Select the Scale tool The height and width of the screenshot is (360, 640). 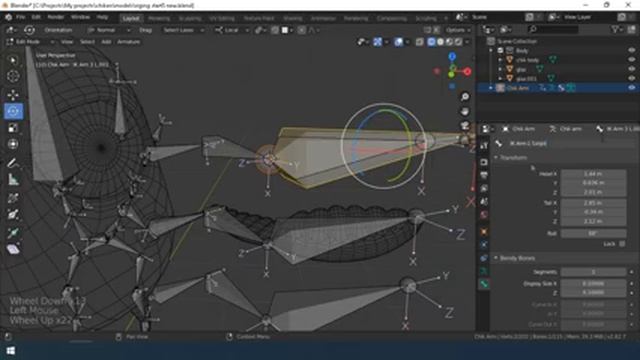pos(13,128)
